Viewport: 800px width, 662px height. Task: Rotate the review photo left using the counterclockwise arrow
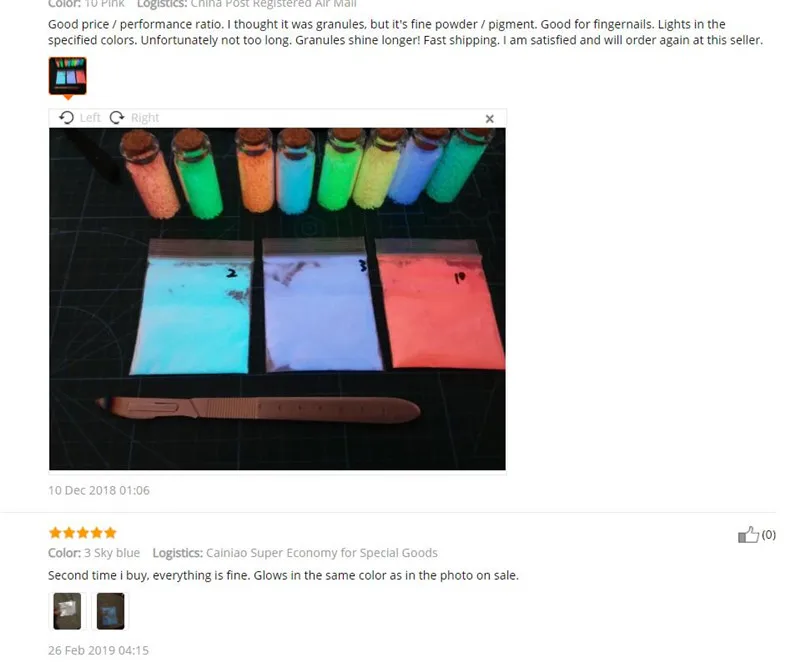(x=66, y=118)
